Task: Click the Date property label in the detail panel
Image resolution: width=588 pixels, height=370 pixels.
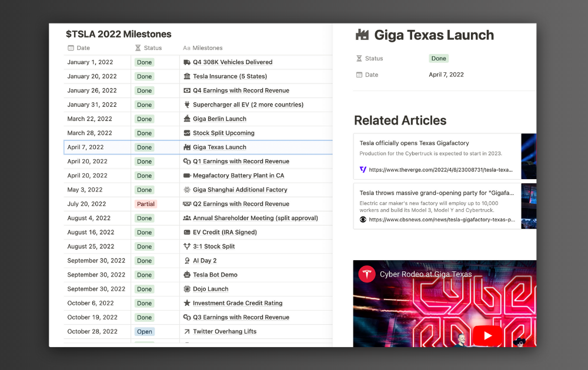Action: coord(367,75)
